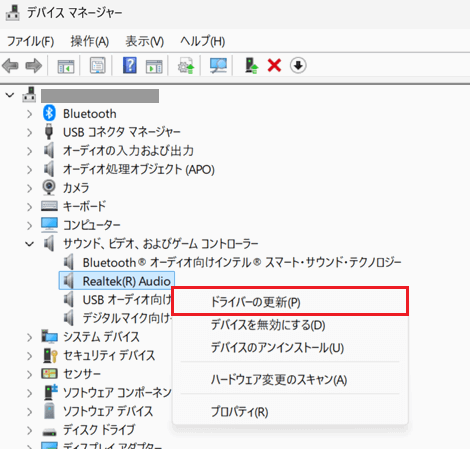This screenshot has width=470, height=449.
Task: Choose ハードウェア変更のスキャン(A) from context menu
Action: coord(290,379)
